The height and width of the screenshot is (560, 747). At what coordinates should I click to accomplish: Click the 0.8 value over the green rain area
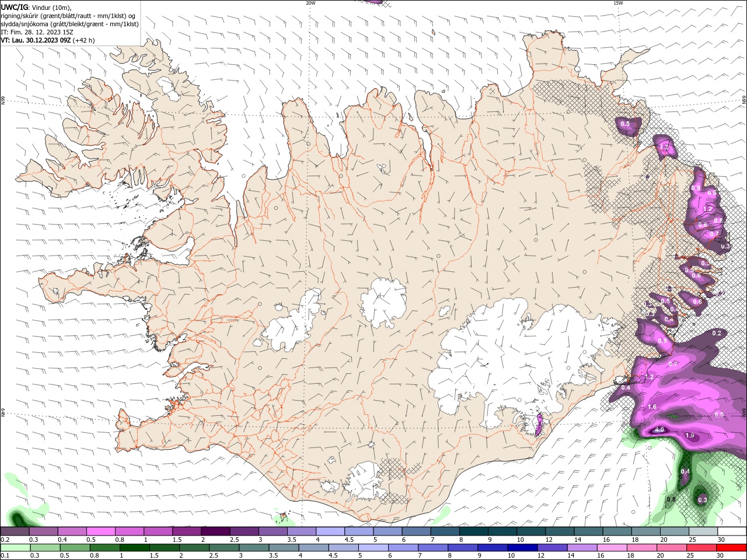(671, 499)
